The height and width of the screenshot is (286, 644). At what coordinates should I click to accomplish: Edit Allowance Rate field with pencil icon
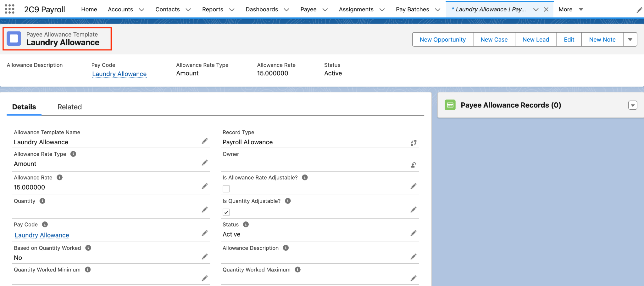click(205, 186)
